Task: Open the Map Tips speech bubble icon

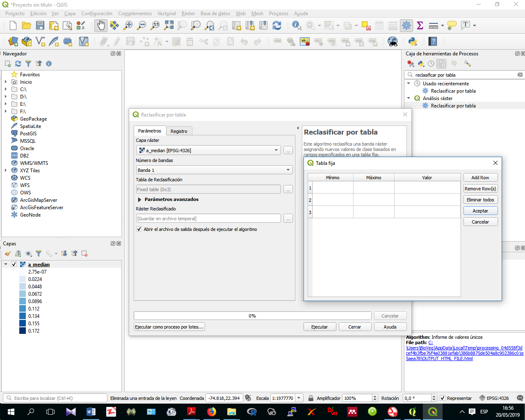Action: coord(452,25)
